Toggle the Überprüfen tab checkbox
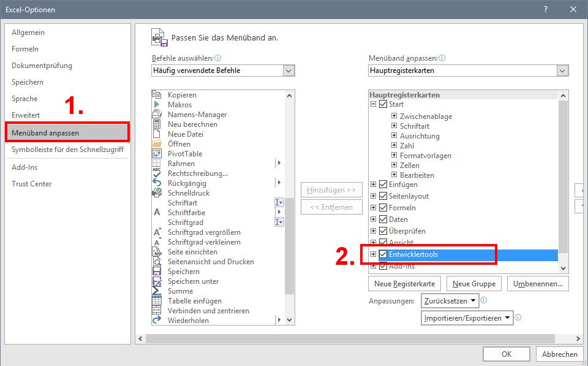Screen dimensions: 588x366 click(x=383, y=231)
